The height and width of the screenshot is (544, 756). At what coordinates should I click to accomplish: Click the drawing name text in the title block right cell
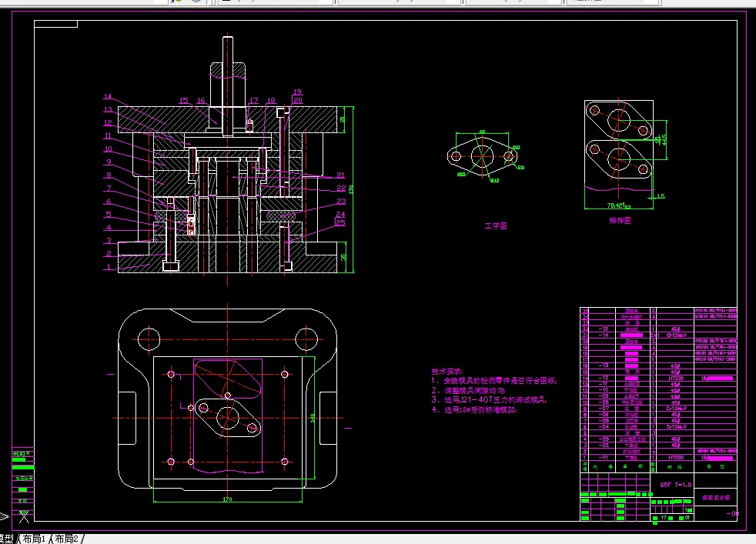pos(715,498)
